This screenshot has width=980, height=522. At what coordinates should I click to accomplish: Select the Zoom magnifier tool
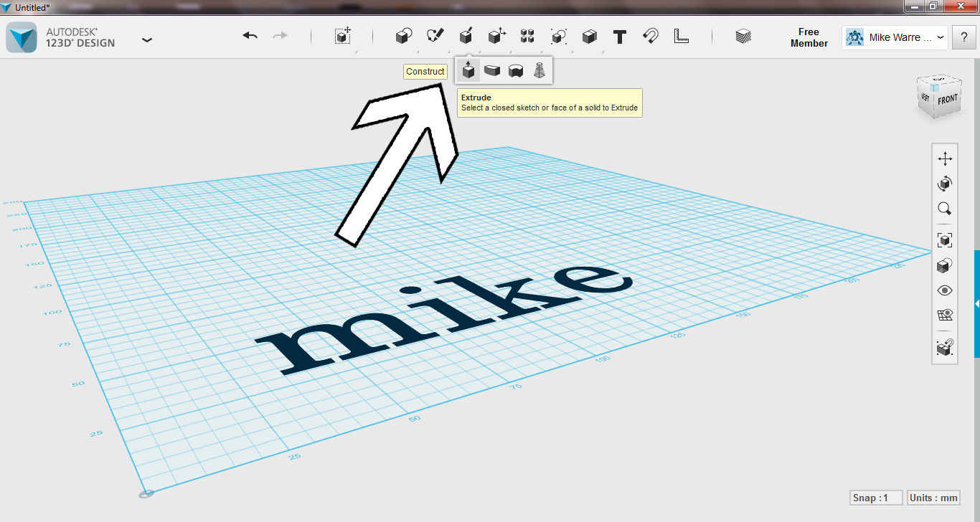pos(945,209)
